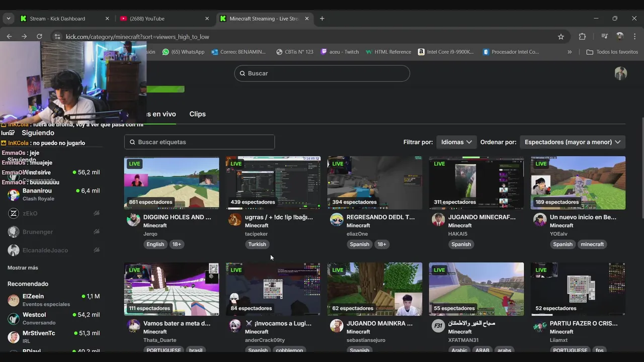Open the Chrome profile avatar
Screen dimensions: 644x362
[x=620, y=36]
